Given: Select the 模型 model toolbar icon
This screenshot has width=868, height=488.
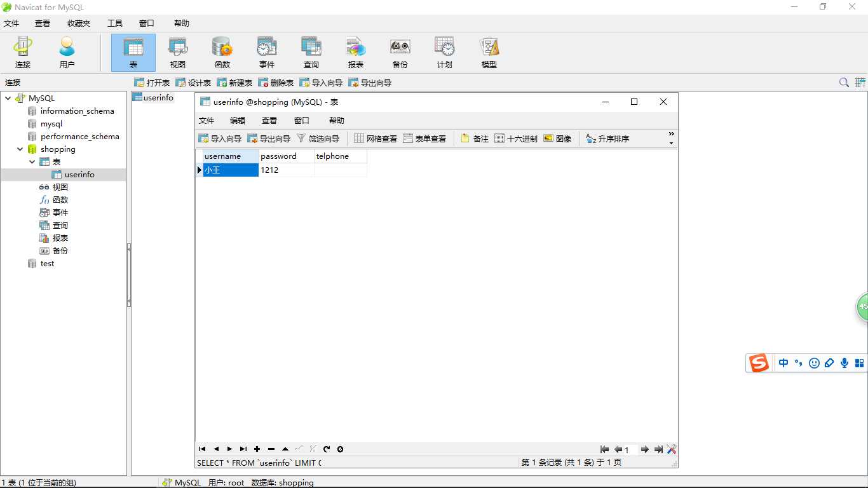Looking at the screenshot, I should pyautogui.click(x=489, y=53).
